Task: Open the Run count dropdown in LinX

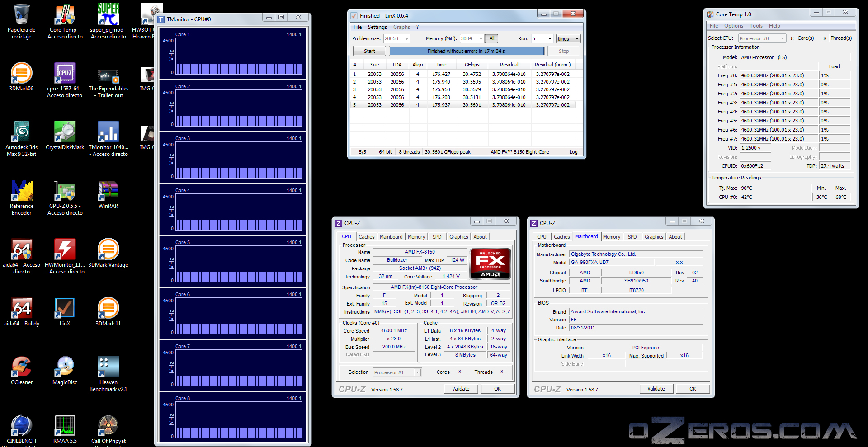Action: [x=550, y=39]
